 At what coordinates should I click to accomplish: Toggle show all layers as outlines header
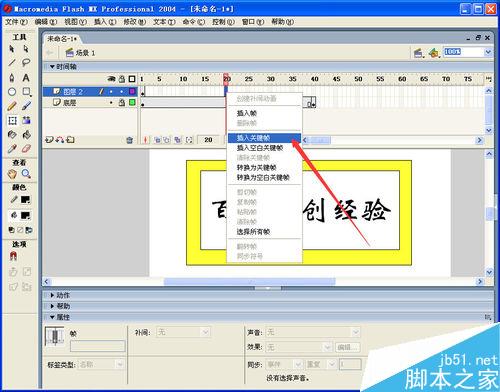132,79
